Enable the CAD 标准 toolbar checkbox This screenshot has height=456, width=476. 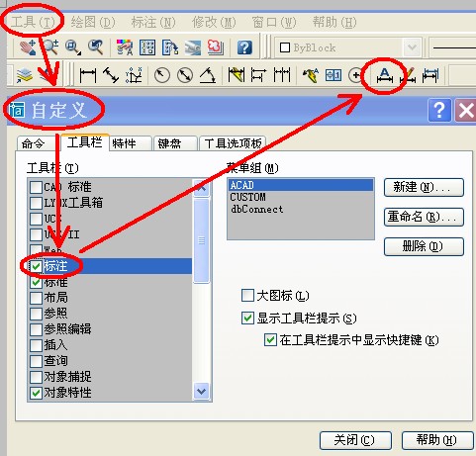[x=36, y=187]
